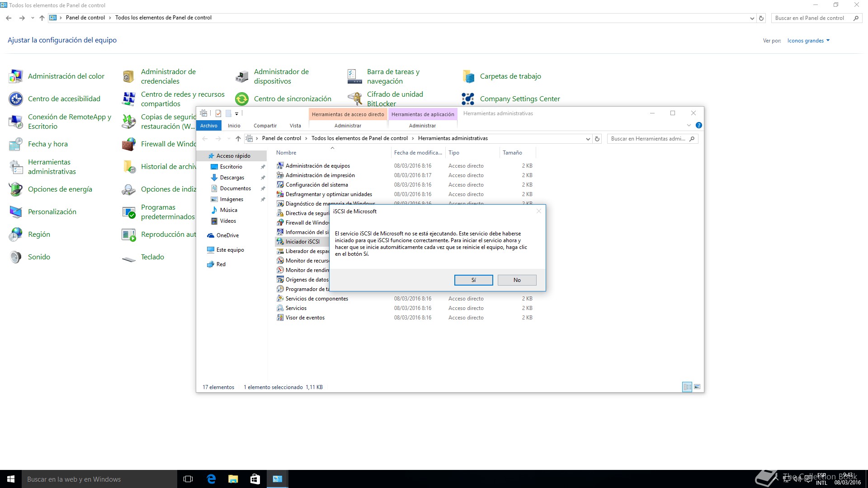
Task: Open Centro de sincronización icon
Action: [242, 99]
